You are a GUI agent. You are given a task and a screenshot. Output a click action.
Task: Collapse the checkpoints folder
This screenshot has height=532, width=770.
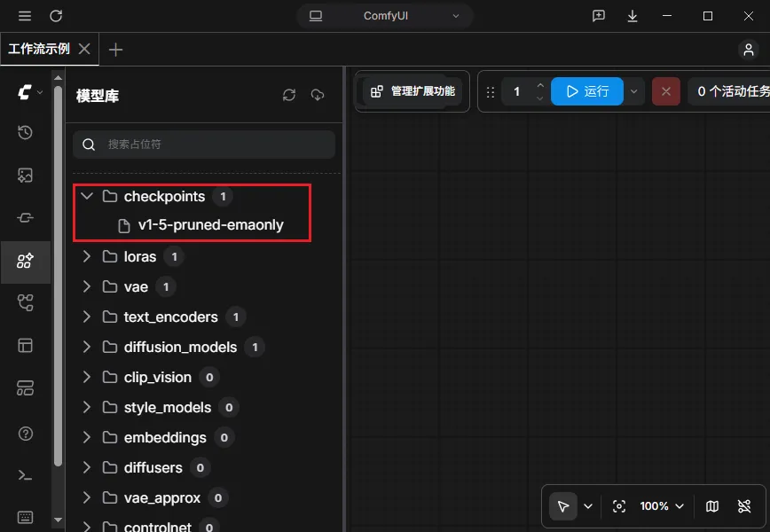pyautogui.click(x=87, y=196)
